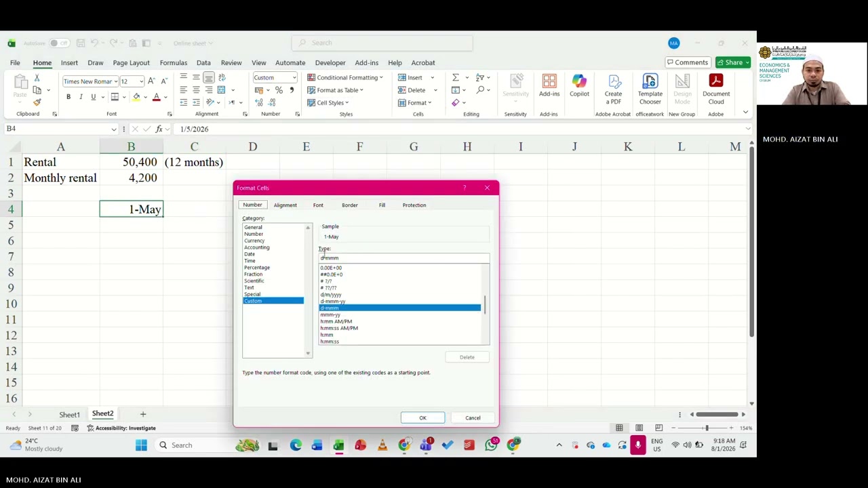The height and width of the screenshot is (488, 868).
Task: Switch to Page Break Preview view
Action: pyautogui.click(x=658, y=428)
